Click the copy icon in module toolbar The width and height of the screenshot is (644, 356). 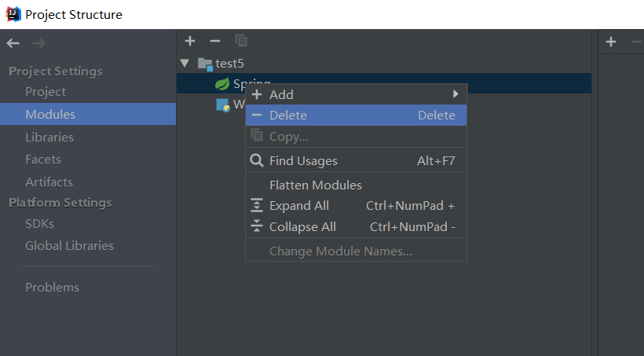click(241, 40)
